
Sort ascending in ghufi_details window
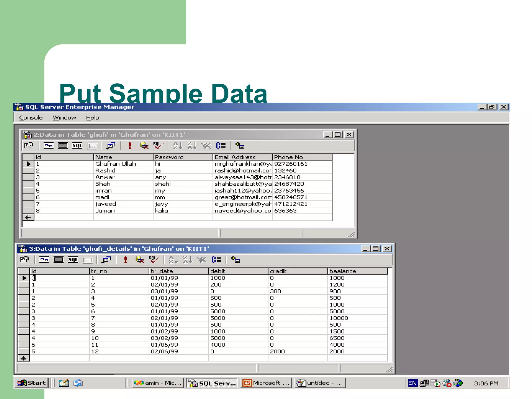tap(174, 260)
